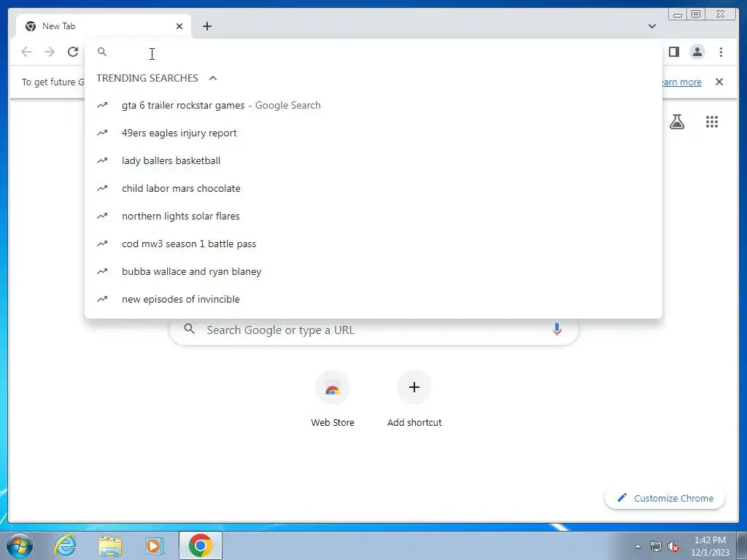
Task: Choose 49ers eagles injury report suggestion
Action: click(x=373, y=133)
